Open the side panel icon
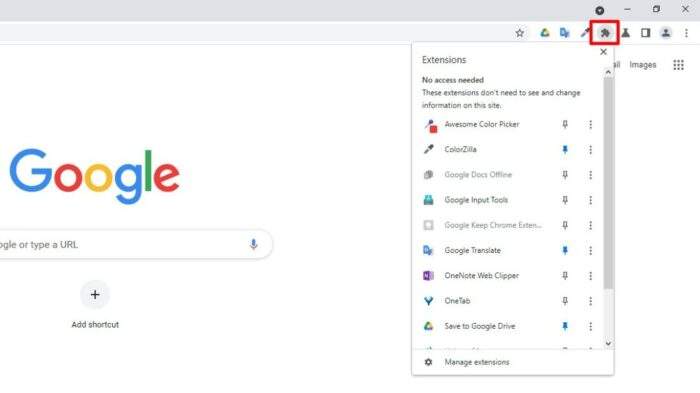The width and height of the screenshot is (700, 393). pos(646,33)
